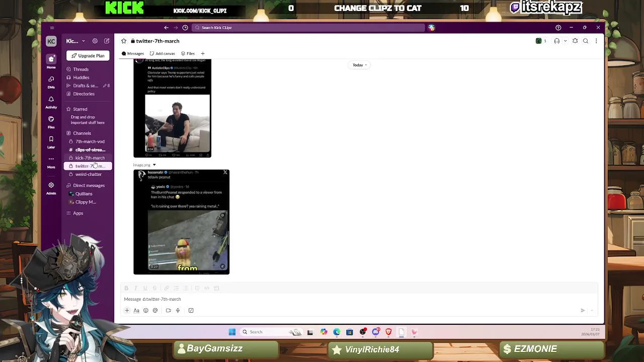Open Directories in the sidebar

point(88,94)
